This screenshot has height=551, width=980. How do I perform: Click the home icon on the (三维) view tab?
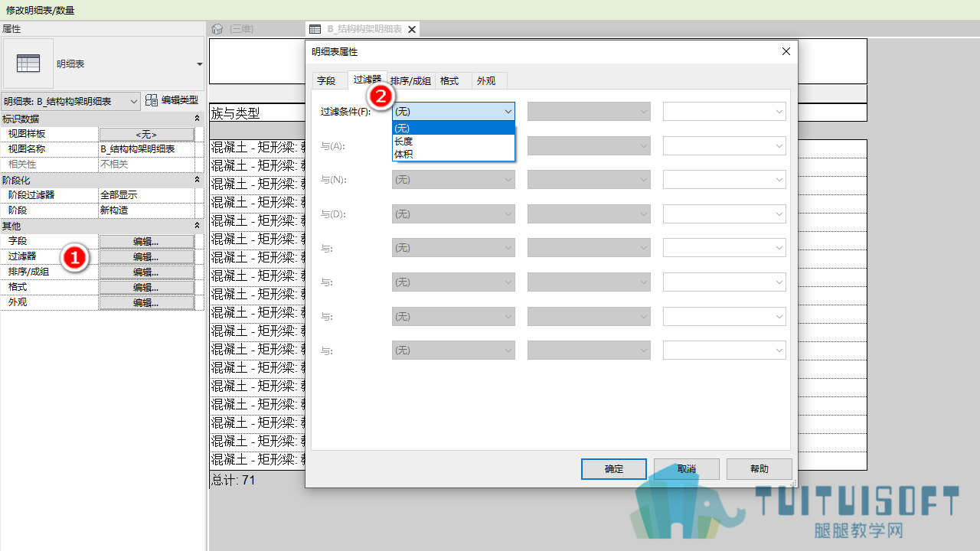tap(217, 29)
